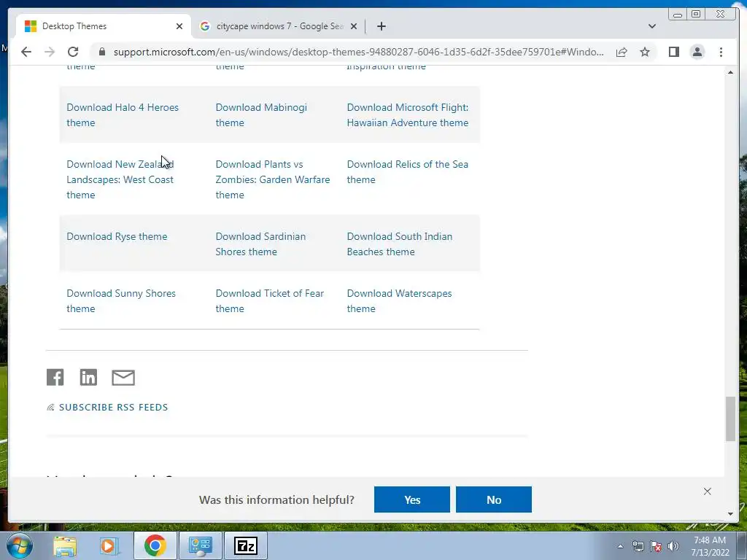Bookmark this page with the star
Screen dimensions: 747x560
coord(645,52)
